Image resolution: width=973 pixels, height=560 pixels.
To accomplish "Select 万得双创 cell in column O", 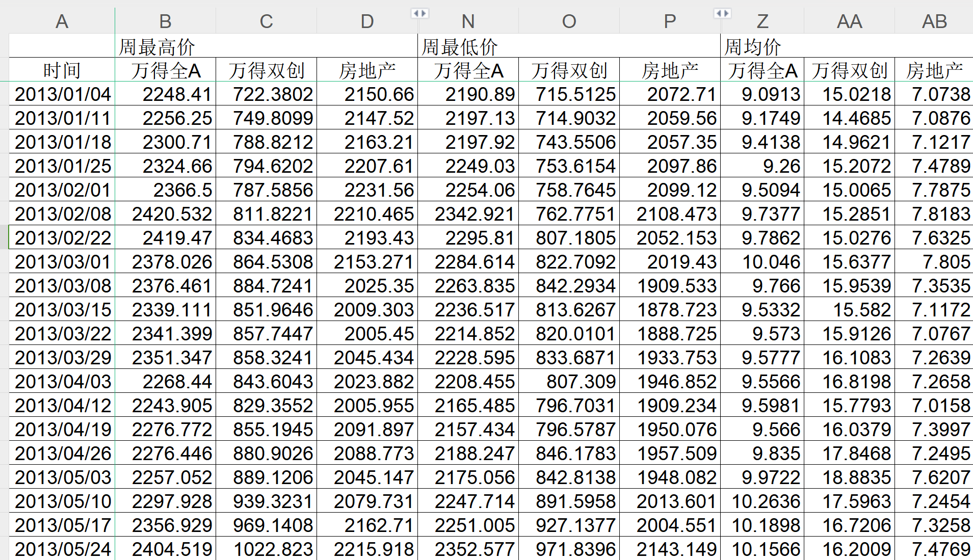I will (569, 70).
